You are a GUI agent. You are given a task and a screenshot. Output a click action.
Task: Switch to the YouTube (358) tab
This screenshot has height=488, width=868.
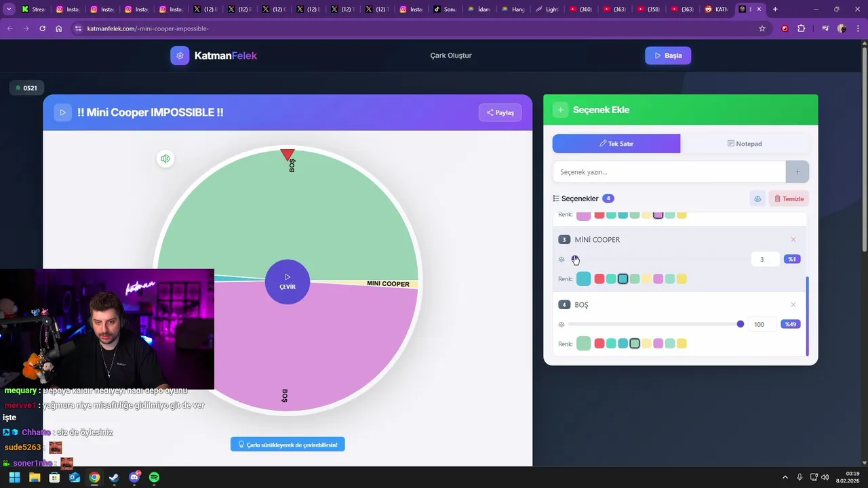click(648, 9)
